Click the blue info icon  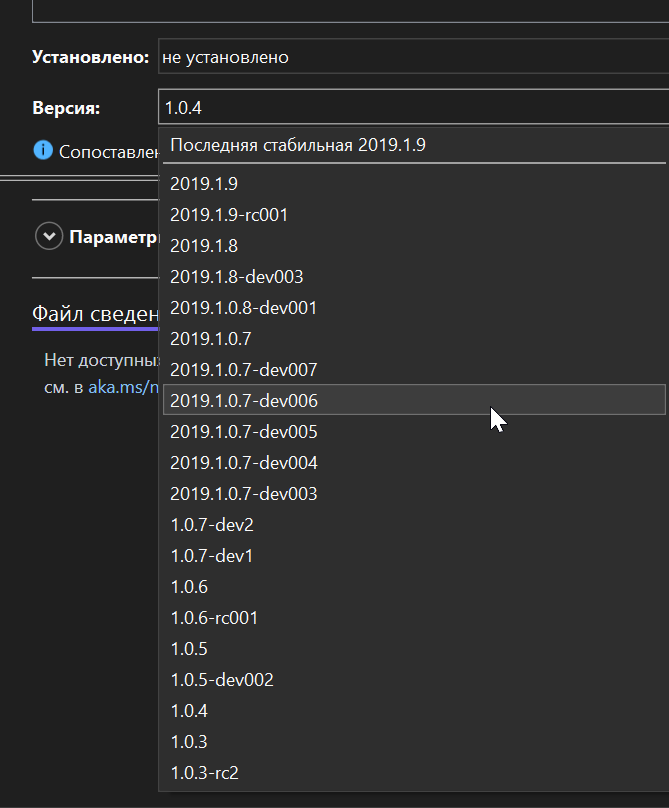[43, 151]
